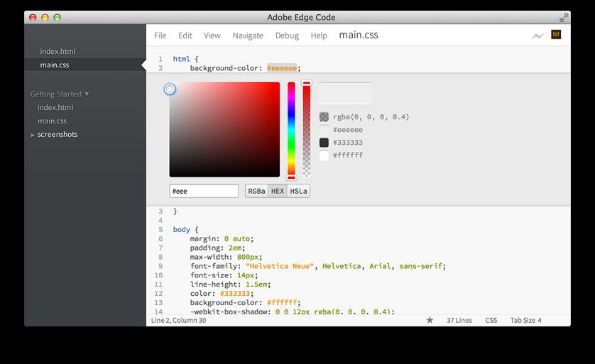Image resolution: width=595 pixels, height=364 pixels.
Task: Click the #eee hex value input field
Action: point(204,191)
